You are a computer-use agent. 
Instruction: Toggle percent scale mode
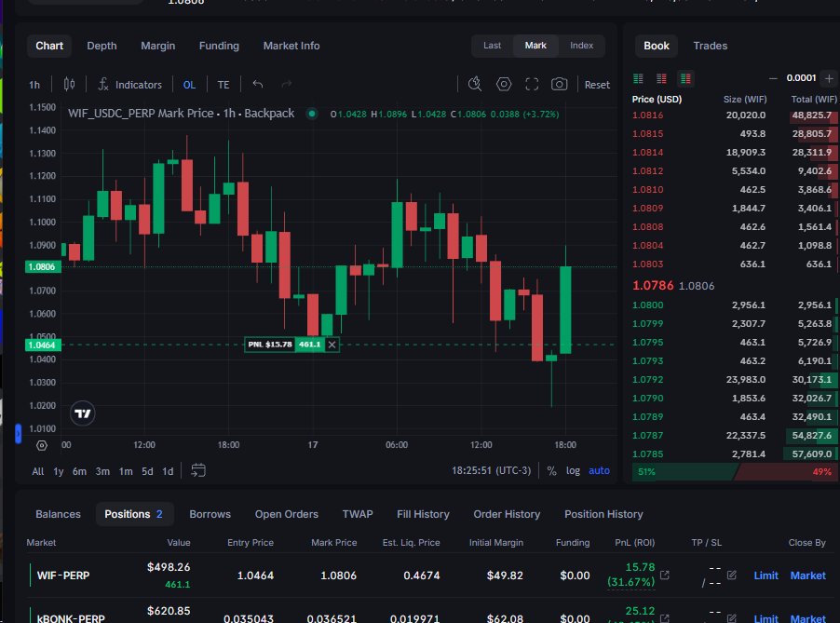[x=551, y=471]
